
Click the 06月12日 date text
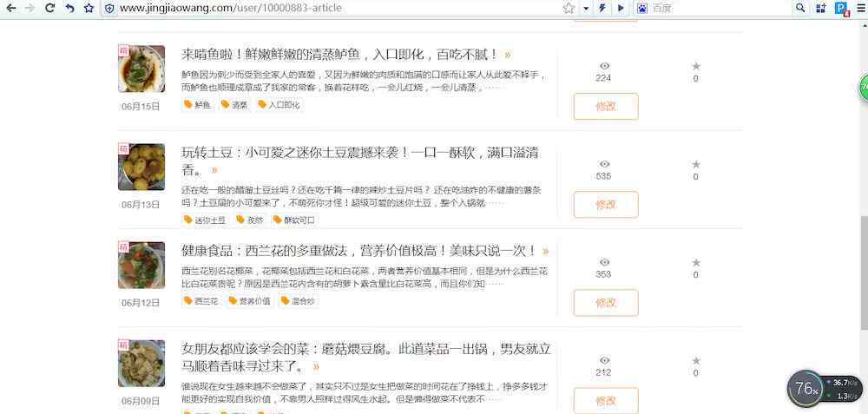(141, 303)
